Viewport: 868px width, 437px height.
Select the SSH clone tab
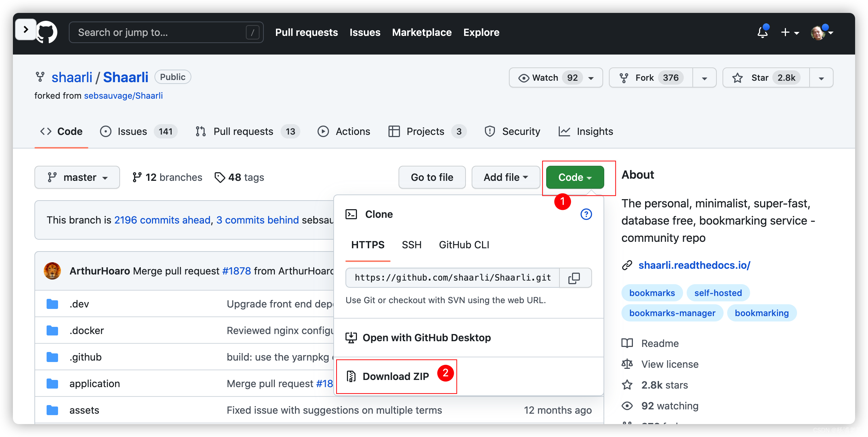[411, 245]
